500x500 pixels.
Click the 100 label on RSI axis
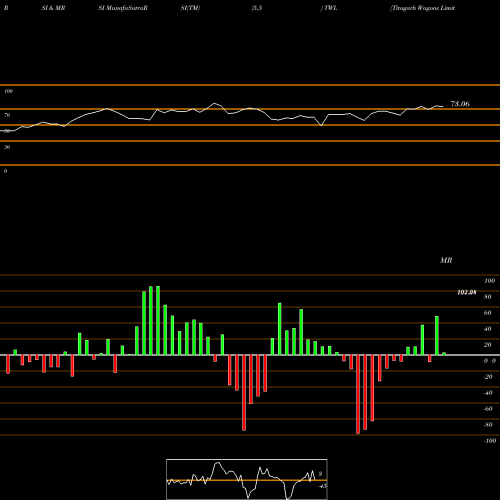(9, 91)
